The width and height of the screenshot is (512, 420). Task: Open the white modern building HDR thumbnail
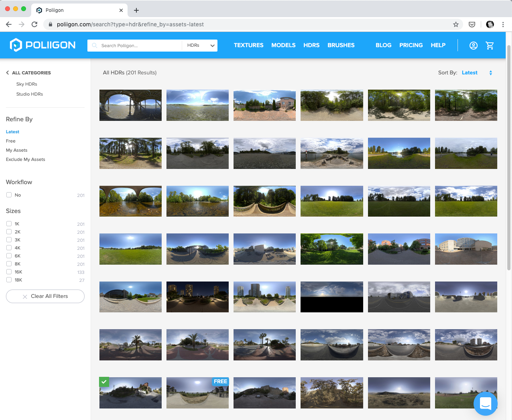click(466, 249)
